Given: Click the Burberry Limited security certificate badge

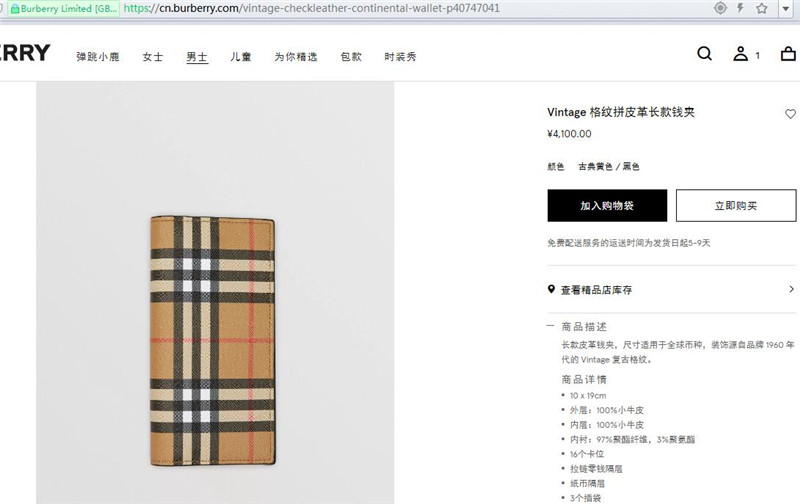Looking at the screenshot, I should click(64, 8).
